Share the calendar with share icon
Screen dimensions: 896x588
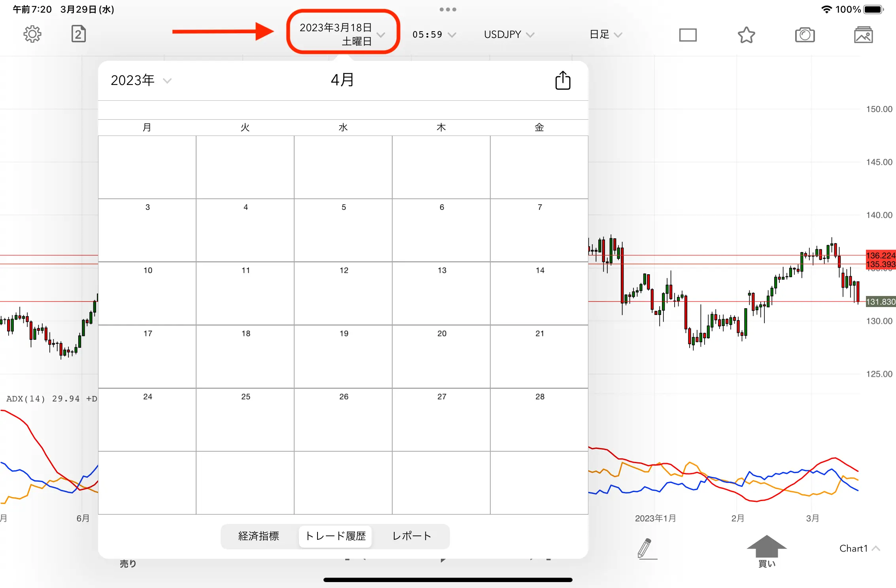point(563,80)
